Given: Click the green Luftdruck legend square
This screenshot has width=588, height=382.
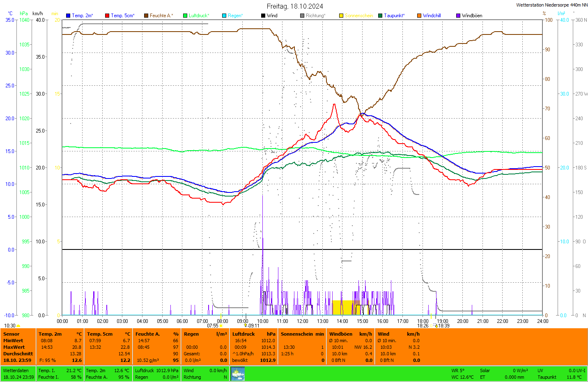Looking at the screenshot, I should coord(185,16).
